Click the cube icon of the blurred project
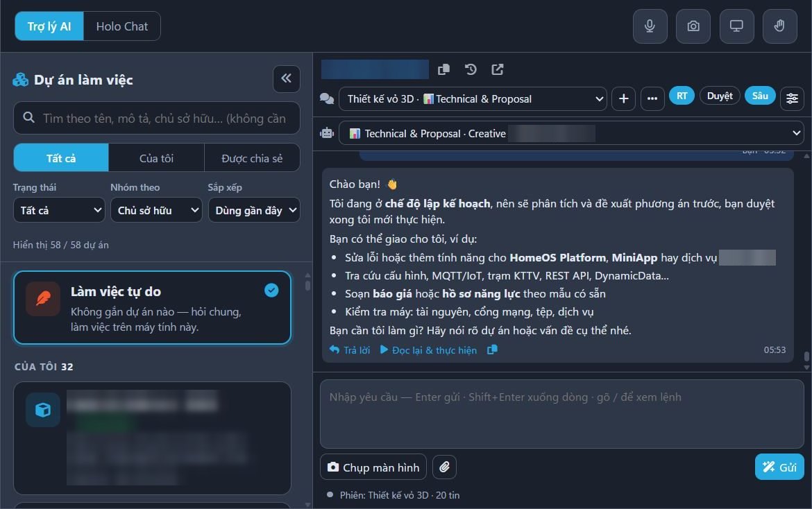Screen dimensions: 812x509 coord(43,410)
